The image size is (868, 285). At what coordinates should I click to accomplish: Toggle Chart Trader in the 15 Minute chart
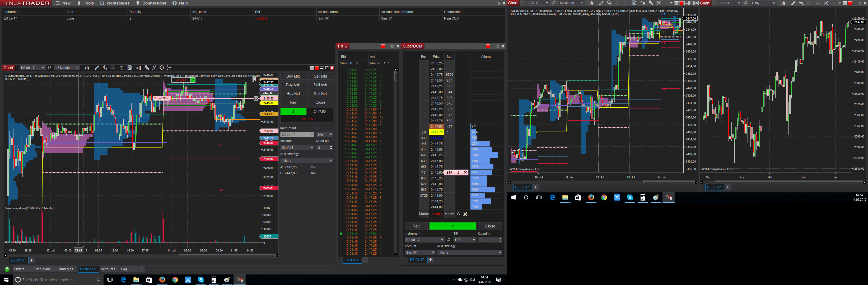click(x=162, y=68)
